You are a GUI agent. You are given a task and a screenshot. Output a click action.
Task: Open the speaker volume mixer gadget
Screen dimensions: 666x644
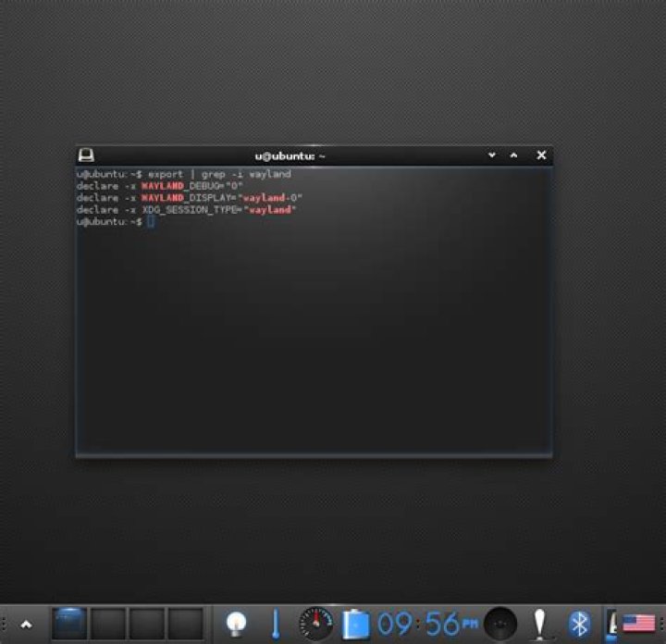pos(500,624)
